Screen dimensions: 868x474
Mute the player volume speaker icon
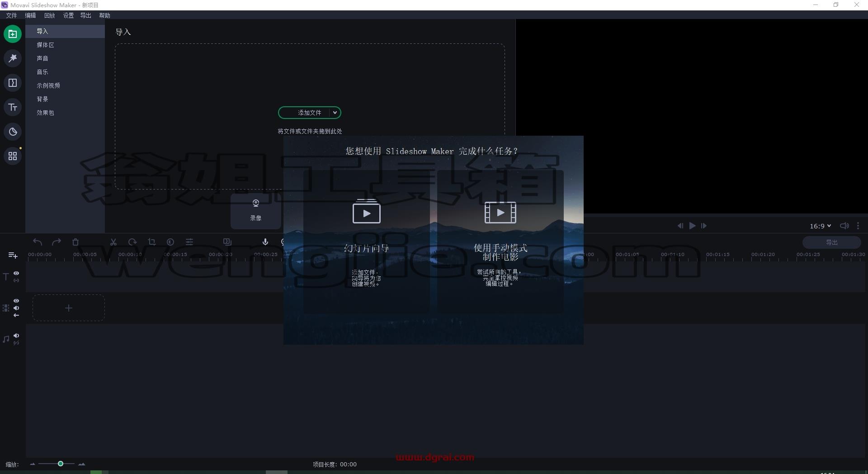coord(844,226)
